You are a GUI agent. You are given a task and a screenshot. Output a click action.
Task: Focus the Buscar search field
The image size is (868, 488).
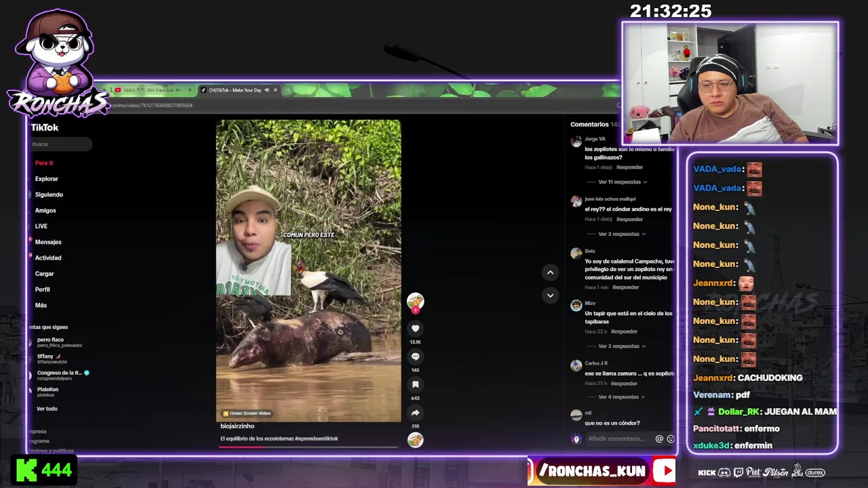click(x=60, y=144)
